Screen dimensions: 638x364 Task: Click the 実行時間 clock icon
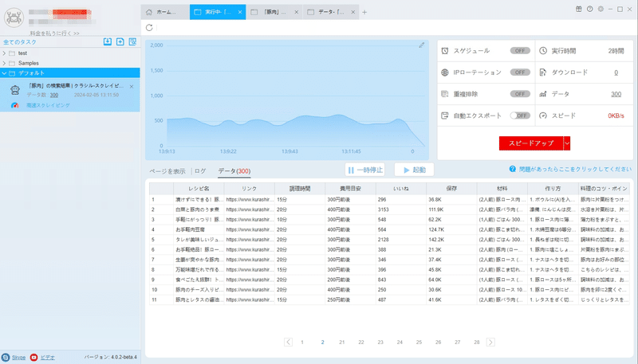pyautogui.click(x=543, y=51)
